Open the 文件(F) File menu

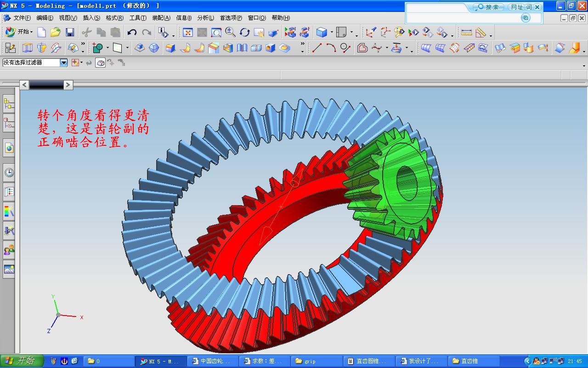[x=22, y=18]
